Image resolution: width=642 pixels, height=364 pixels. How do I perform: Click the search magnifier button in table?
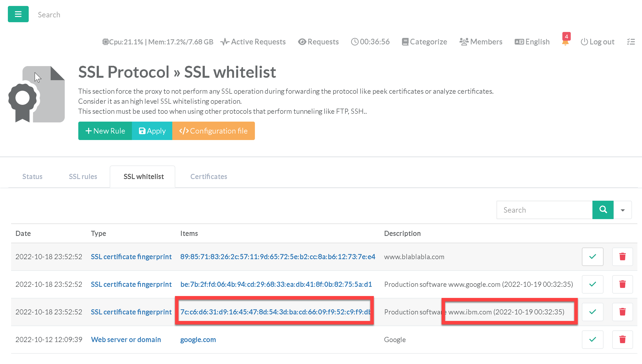click(x=603, y=210)
